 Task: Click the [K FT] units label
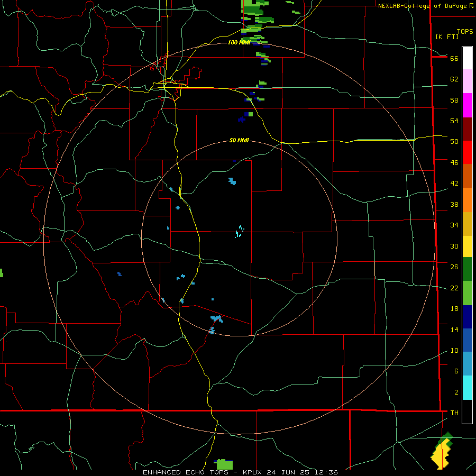(x=447, y=36)
